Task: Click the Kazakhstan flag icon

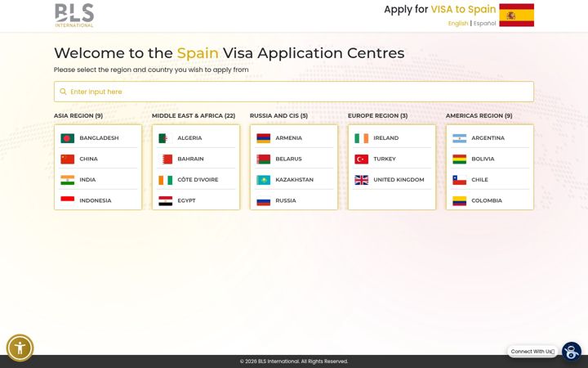Action: click(x=263, y=180)
